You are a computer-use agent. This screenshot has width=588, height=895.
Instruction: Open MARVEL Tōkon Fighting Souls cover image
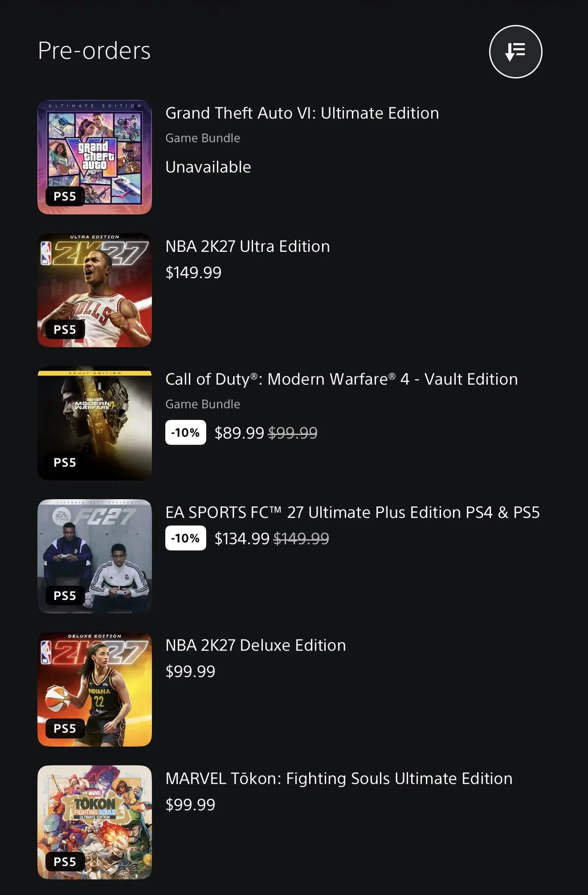[95, 822]
